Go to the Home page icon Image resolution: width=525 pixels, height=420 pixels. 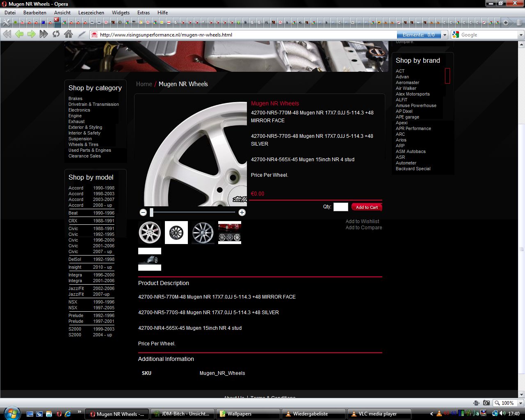pyautogui.click(x=68, y=34)
